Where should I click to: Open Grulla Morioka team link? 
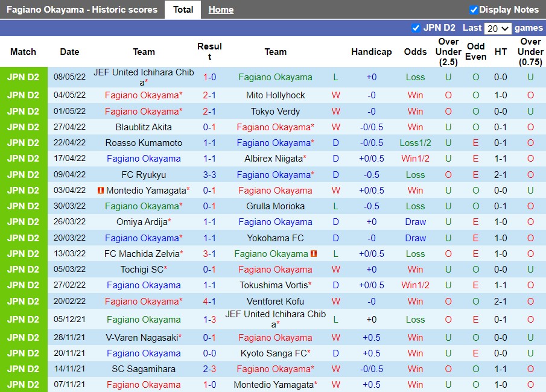275,206
